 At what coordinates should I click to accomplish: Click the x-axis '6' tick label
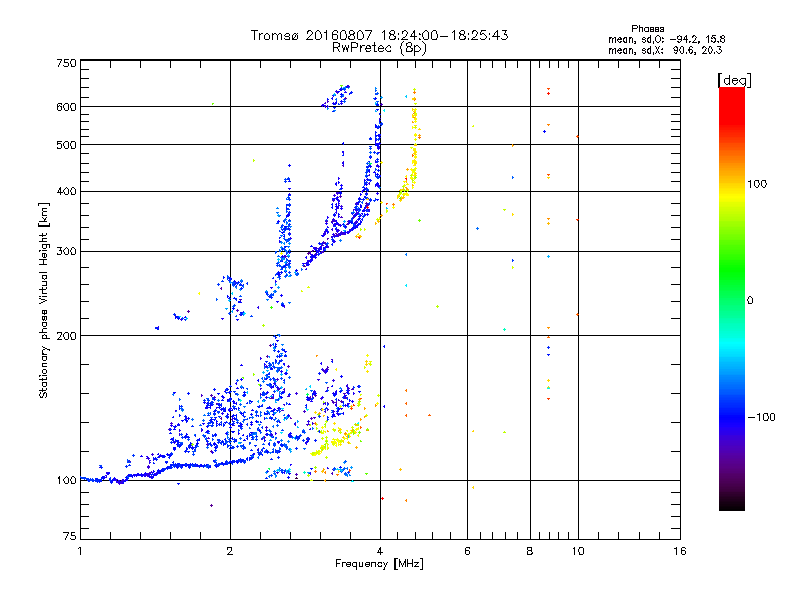pyautogui.click(x=467, y=551)
